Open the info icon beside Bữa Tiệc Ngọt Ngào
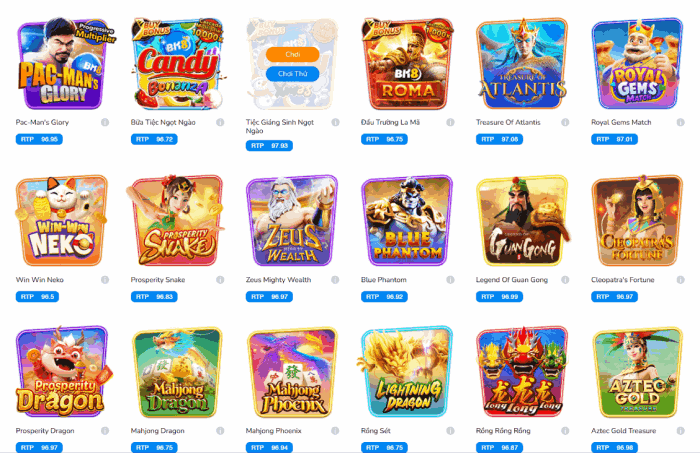Viewport: 700px width, 453px height. pos(220,122)
